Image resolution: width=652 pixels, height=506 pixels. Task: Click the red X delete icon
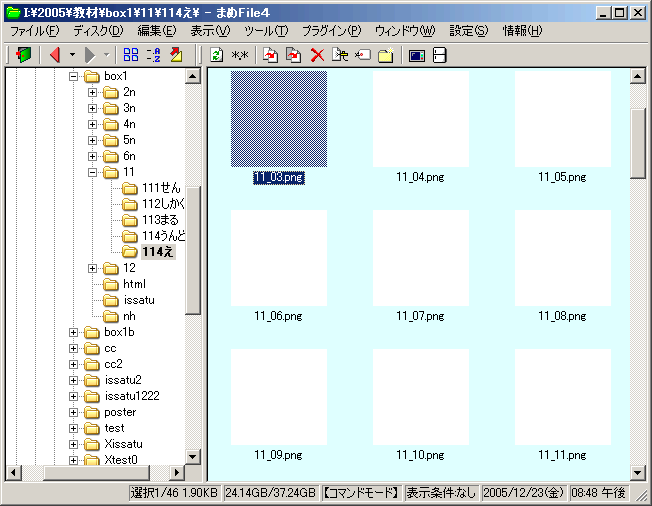(x=317, y=55)
